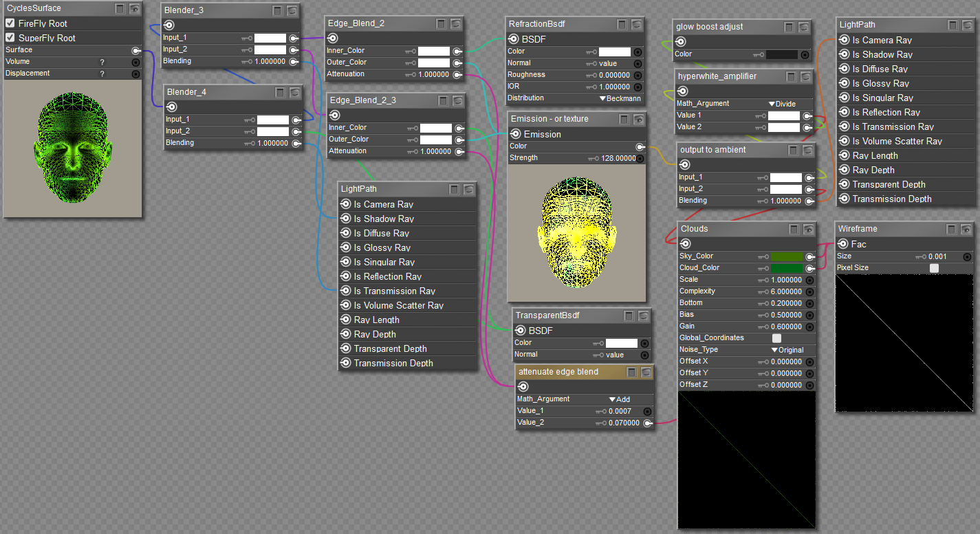
Task: Uncheck the FireFly Root checkbox
Action: 10,23
